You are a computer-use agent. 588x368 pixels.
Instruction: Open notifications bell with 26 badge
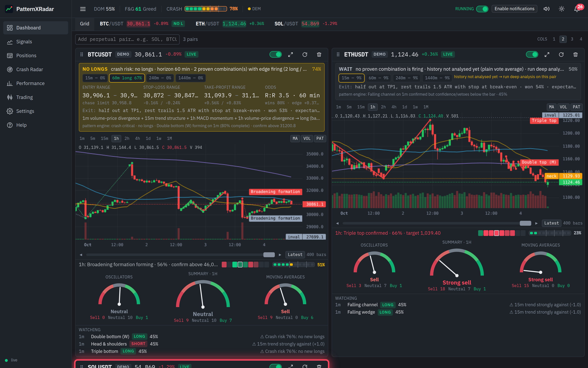click(577, 9)
